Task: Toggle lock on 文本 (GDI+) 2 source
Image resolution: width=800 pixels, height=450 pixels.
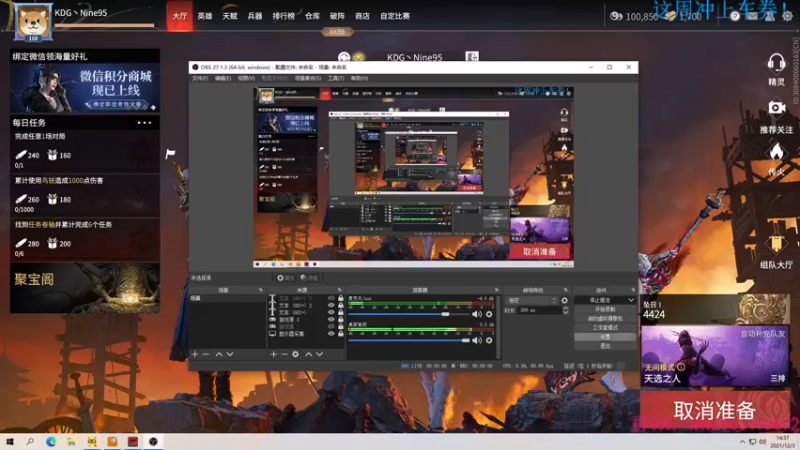Action: click(341, 306)
